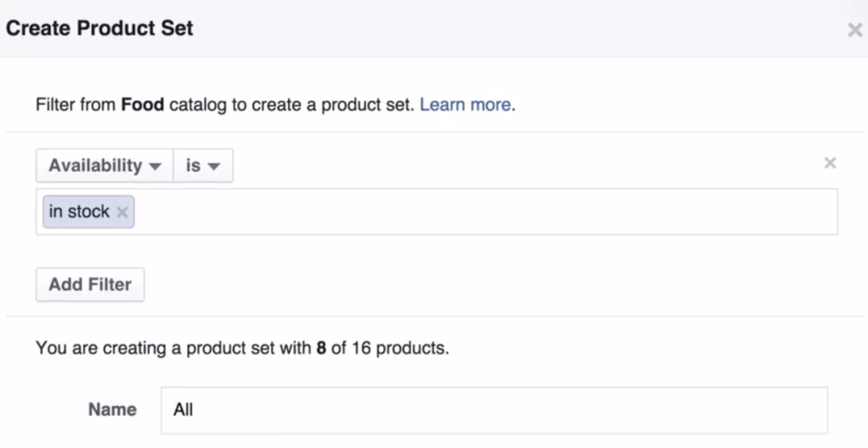Close the Create Product Set dialog
Viewport: 868px width, 448px height.
pos(854,30)
